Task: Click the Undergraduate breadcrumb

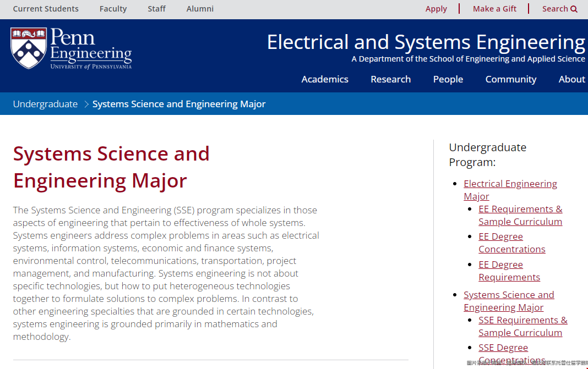Action: tap(45, 104)
